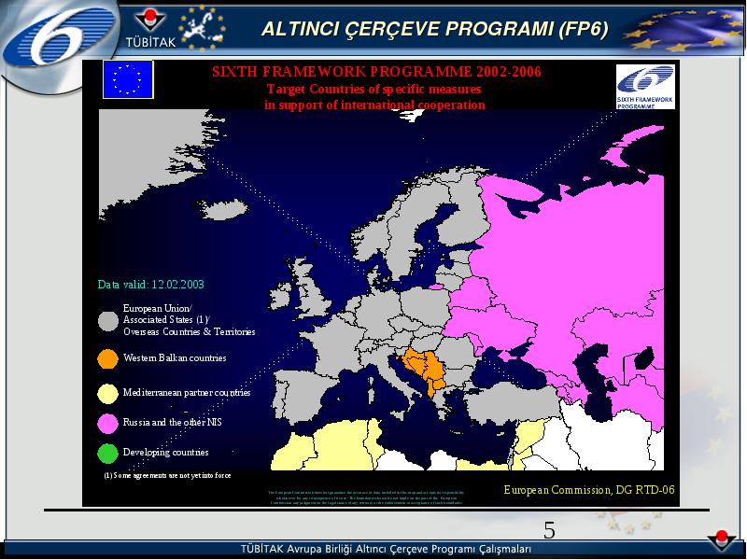The image size is (747, 560).
Task: Click the EU flag on the map slide
Action: [x=128, y=79]
